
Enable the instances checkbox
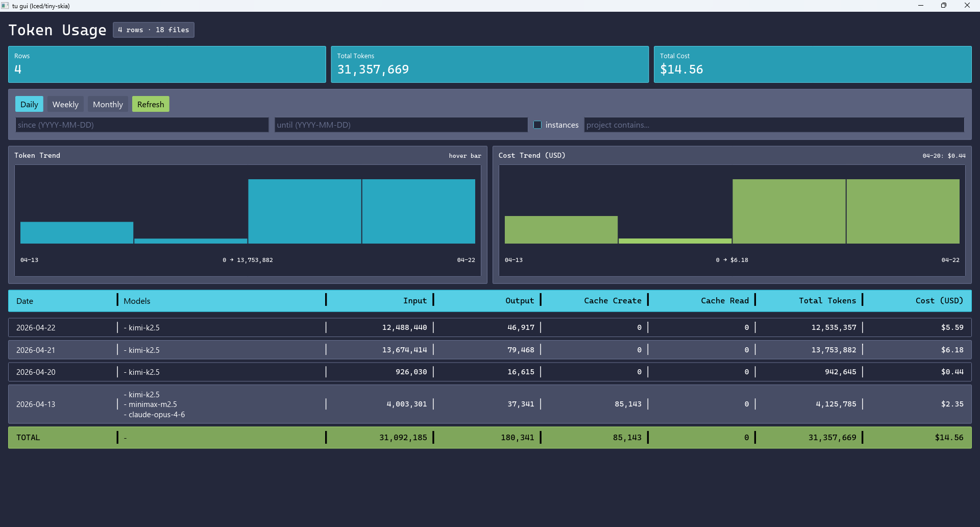[x=537, y=125]
